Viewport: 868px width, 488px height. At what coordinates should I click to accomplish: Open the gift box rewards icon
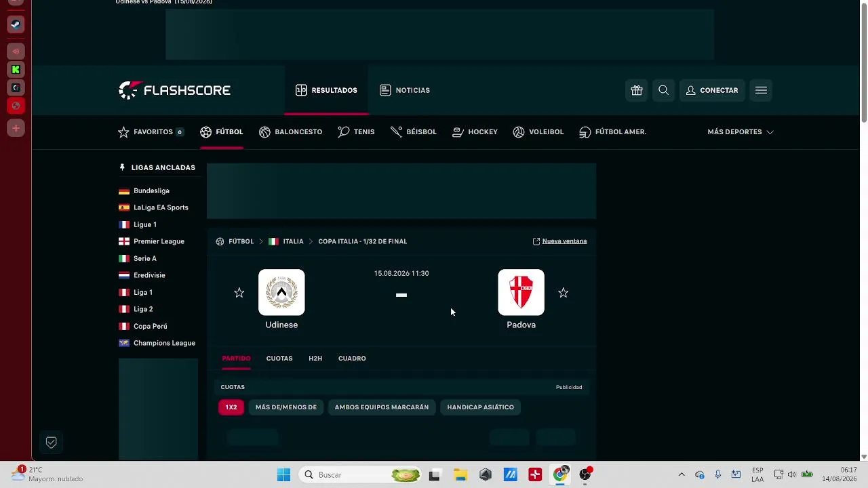[x=636, y=90]
